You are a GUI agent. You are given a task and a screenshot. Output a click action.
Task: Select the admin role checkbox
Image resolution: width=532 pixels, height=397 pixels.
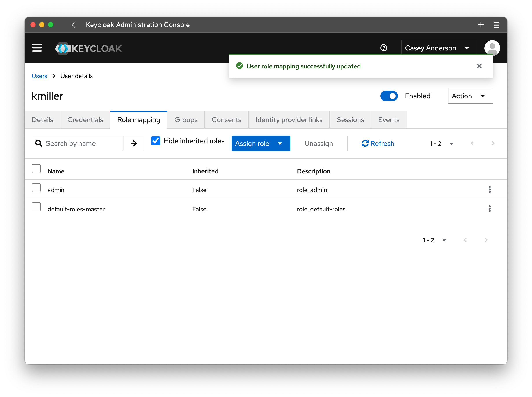click(x=36, y=188)
